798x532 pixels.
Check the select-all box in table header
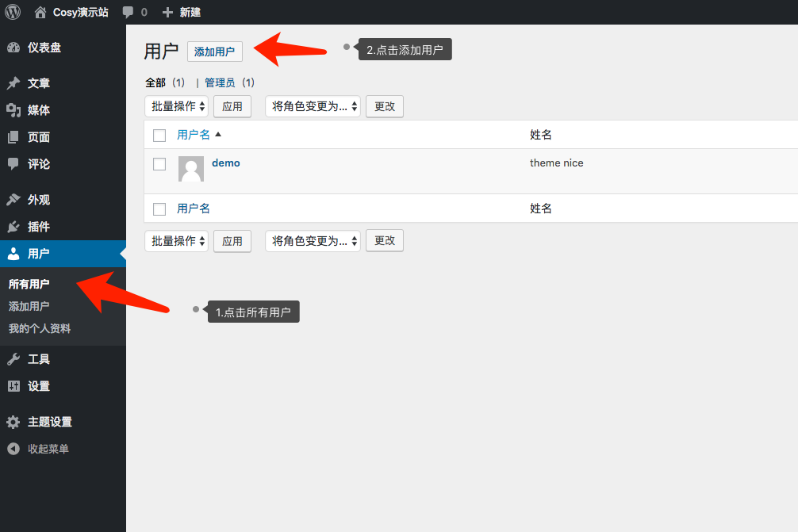[x=159, y=136]
